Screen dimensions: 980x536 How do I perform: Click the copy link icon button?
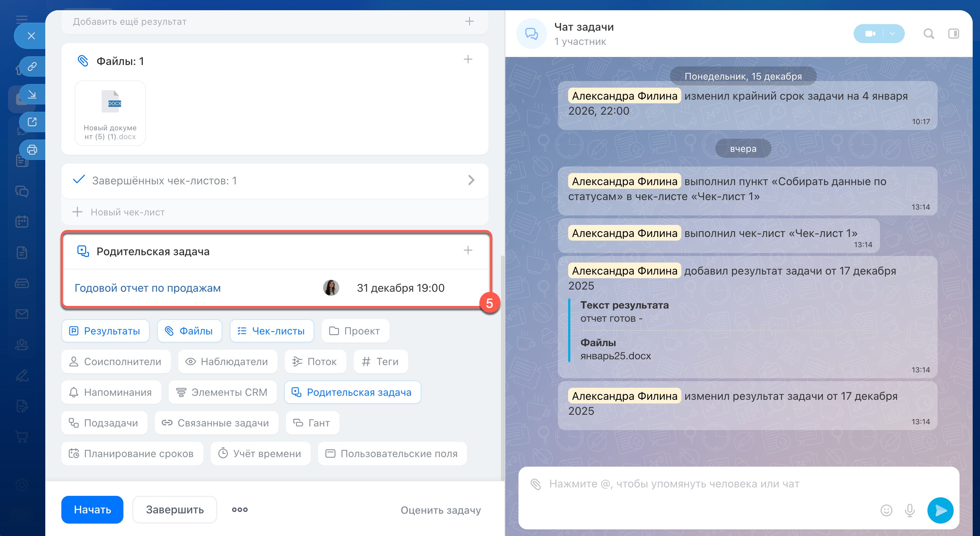pyautogui.click(x=32, y=66)
